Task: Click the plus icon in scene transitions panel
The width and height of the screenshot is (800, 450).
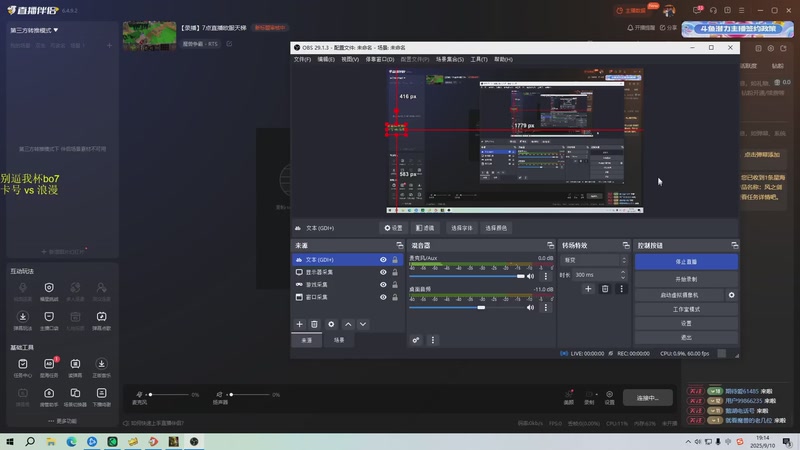Action: pyautogui.click(x=588, y=289)
